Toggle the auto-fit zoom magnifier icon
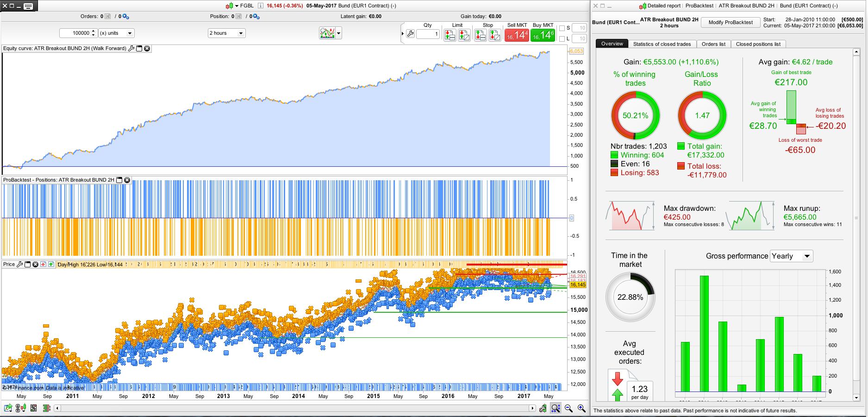868x417 pixels. coord(556,408)
